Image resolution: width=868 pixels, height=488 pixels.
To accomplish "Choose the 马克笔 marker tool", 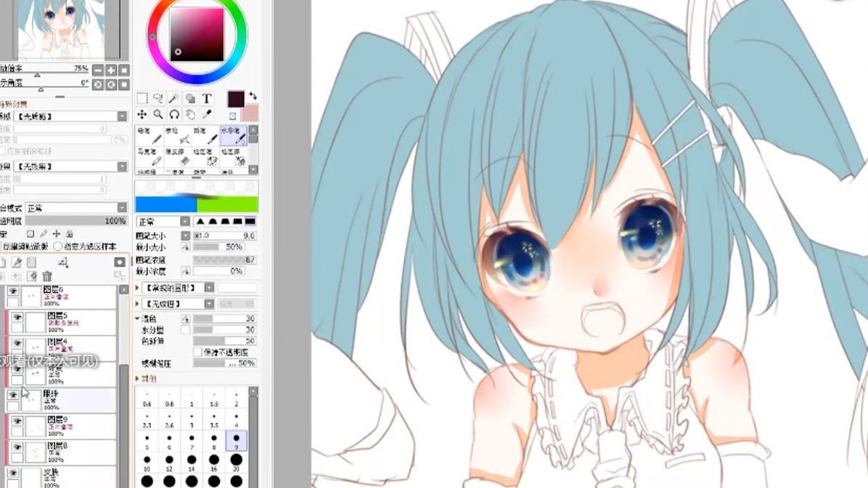I will coord(150,157).
